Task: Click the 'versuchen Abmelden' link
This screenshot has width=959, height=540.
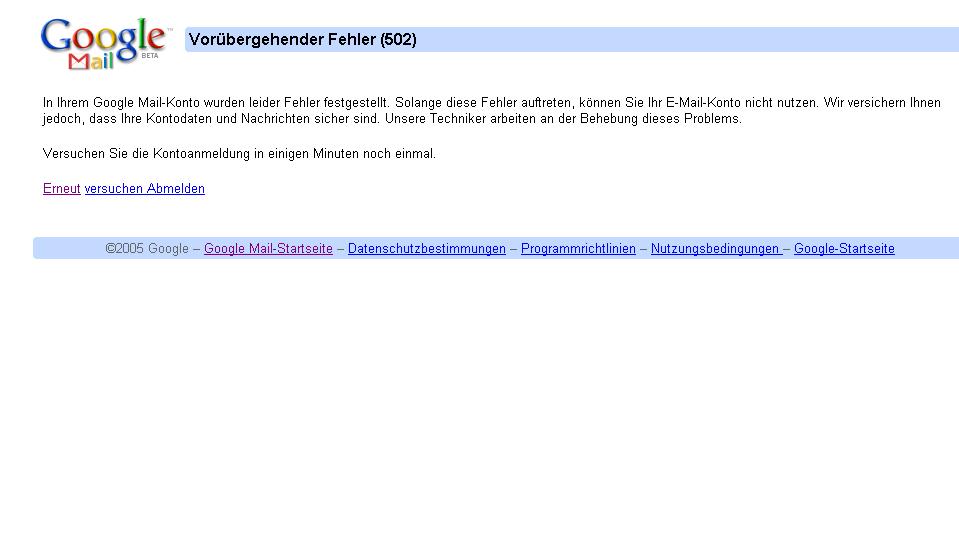Action: click(x=144, y=188)
